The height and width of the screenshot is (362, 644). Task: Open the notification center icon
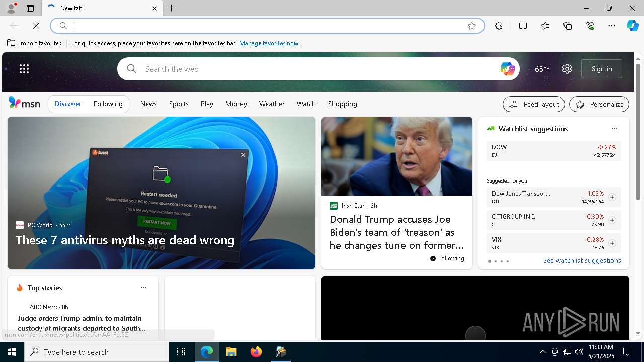(627, 352)
